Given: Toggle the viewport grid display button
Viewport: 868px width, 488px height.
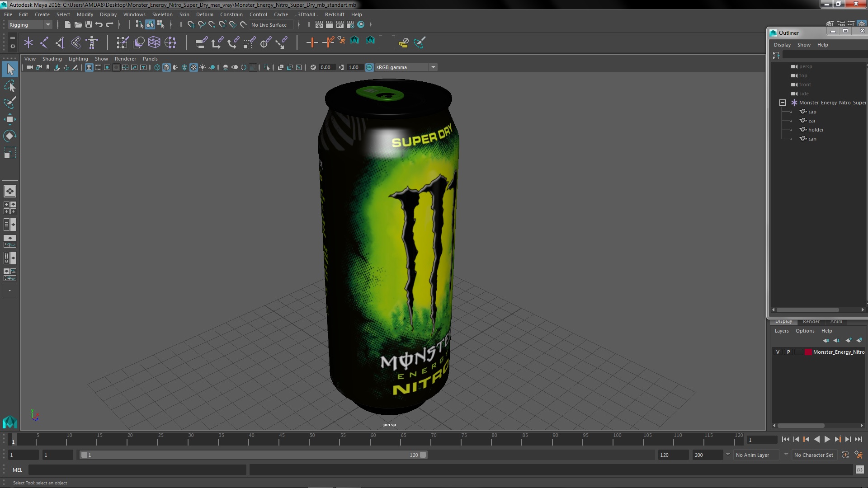Looking at the screenshot, I should pos(89,67).
